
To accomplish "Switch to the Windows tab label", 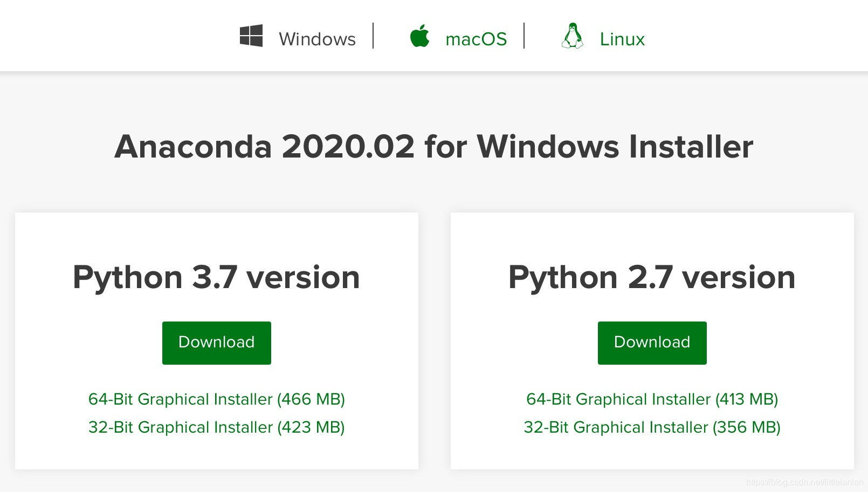I will click(317, 39).
